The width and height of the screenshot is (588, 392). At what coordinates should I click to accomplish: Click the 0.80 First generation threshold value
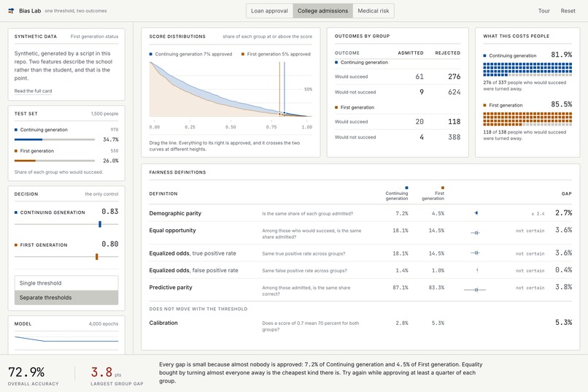click(110, 244)
